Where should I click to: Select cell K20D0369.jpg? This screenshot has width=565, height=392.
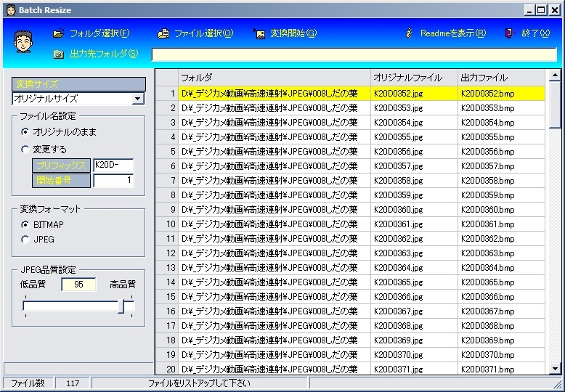414,340
